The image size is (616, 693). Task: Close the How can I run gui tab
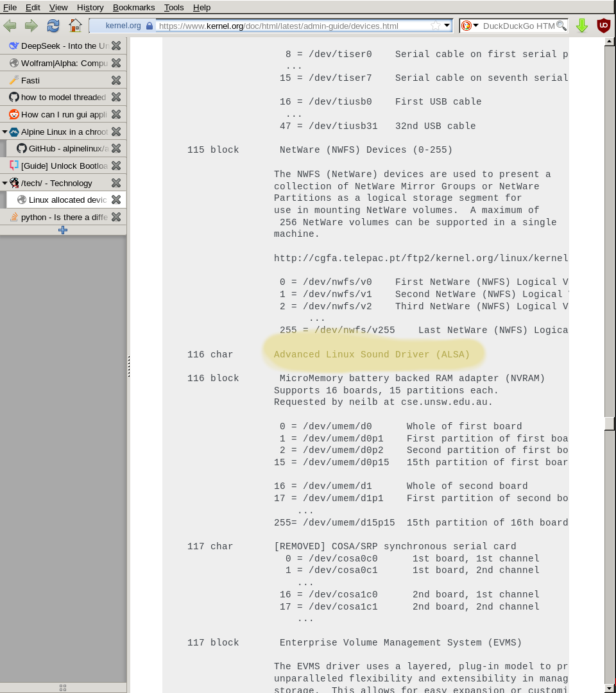(116, 114)
